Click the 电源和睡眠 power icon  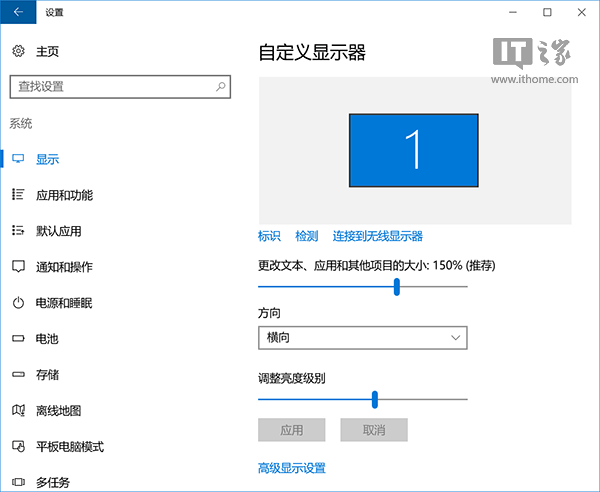click(18, 303)
